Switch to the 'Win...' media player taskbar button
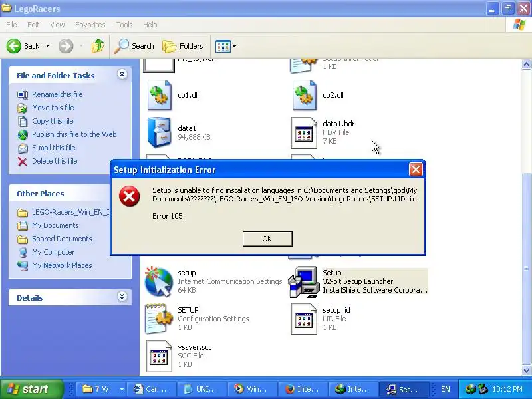 tap(252, 389)
